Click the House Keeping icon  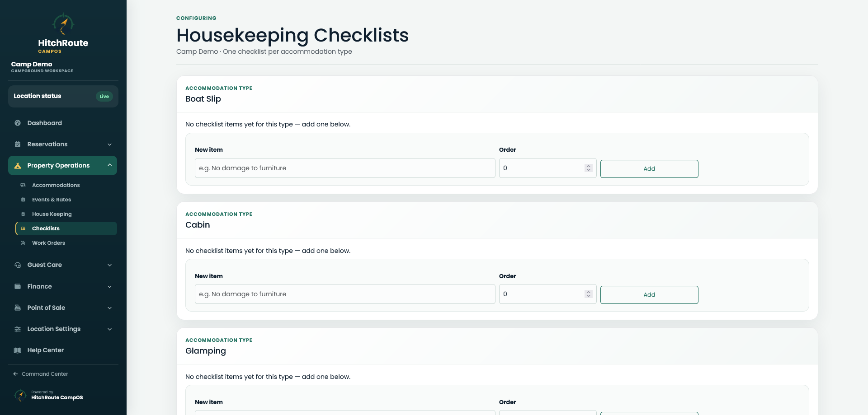pyautogui.click(x=23, y=214)
